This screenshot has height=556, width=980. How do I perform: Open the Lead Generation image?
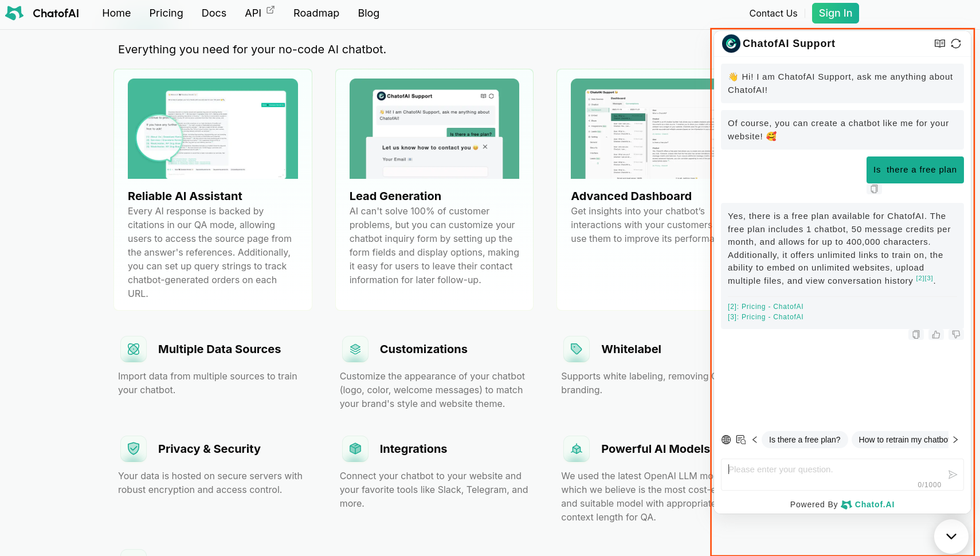click(434, 129)
